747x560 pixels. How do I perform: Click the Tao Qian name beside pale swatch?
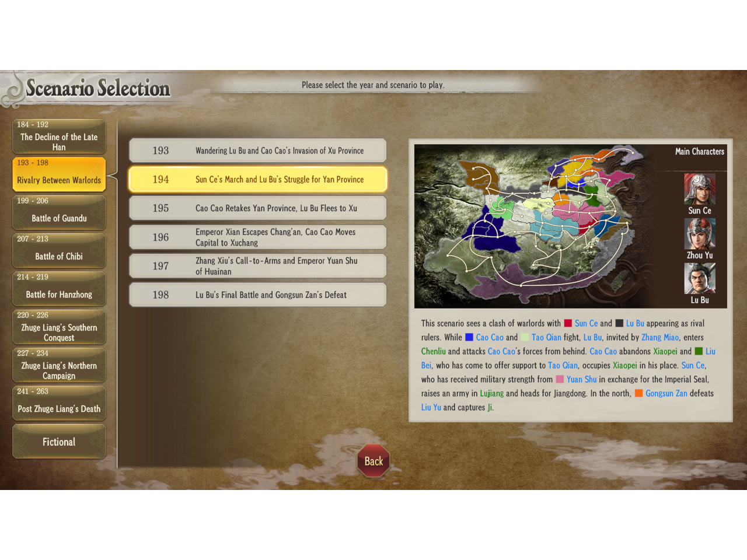(x=546, y=337)
